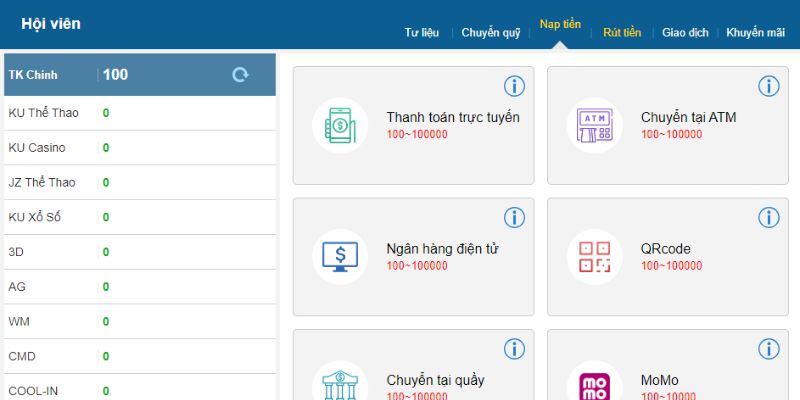This screenshot has width=800, height=400.
Task: Select the KU Thể Thao account row
Action: click(138, 113)
